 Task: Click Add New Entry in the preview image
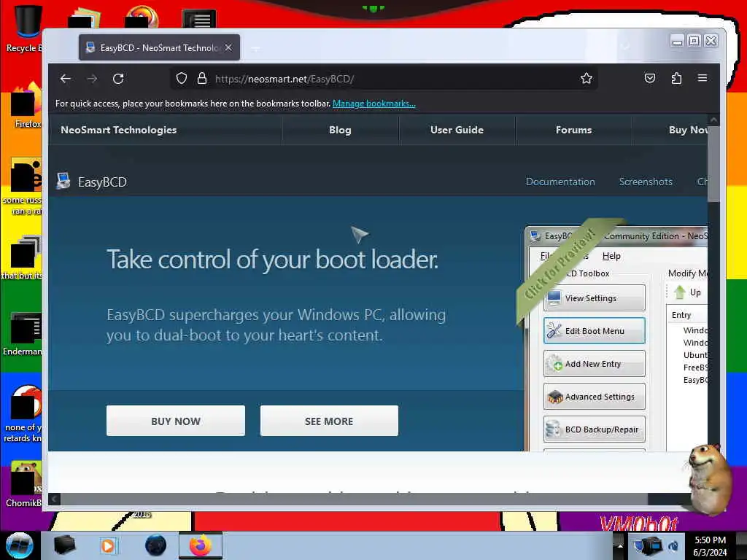pyautogui.click(x=594, y=364)
